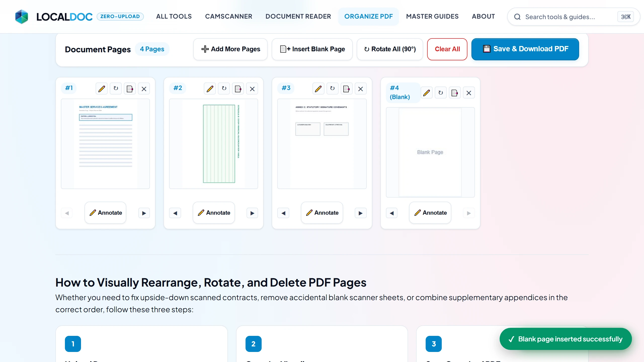644x362 pixels.
Task: Click the pencil icon on blank page #4
Action: tap(427, 93)
